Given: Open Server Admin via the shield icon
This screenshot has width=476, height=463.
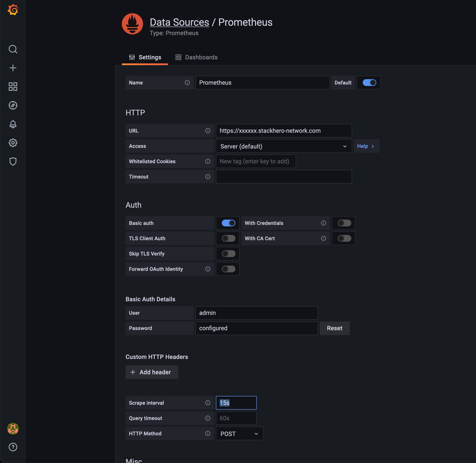Looking at the screenshot, I should [x=13, y=161].
